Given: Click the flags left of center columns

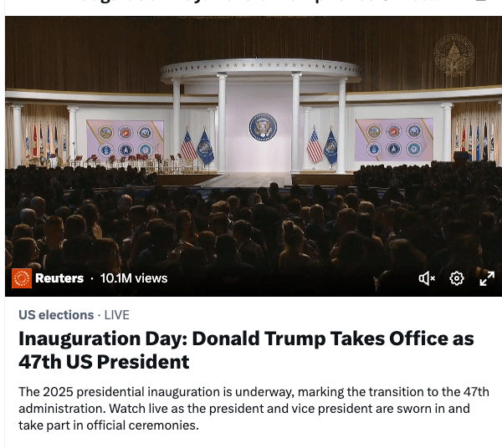Looking at the screenshot, I should (197, 146).
